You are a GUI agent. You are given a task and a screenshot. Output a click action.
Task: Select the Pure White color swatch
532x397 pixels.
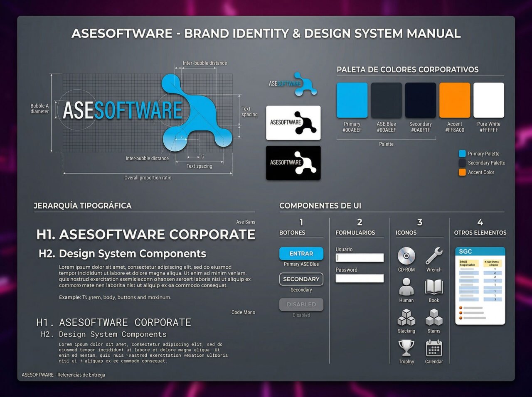tap(489, 100)
